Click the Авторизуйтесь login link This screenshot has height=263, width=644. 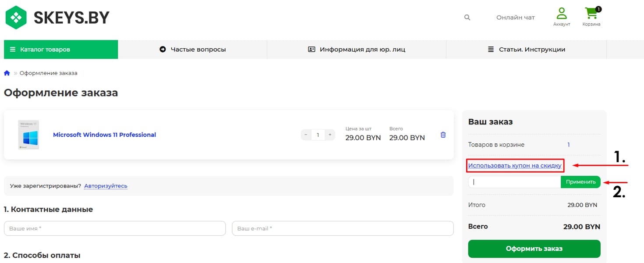pyautogui.click(x=106, y=186)
